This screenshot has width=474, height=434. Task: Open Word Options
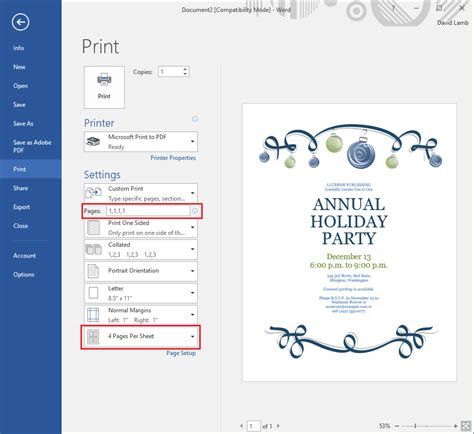coord(23,275)
